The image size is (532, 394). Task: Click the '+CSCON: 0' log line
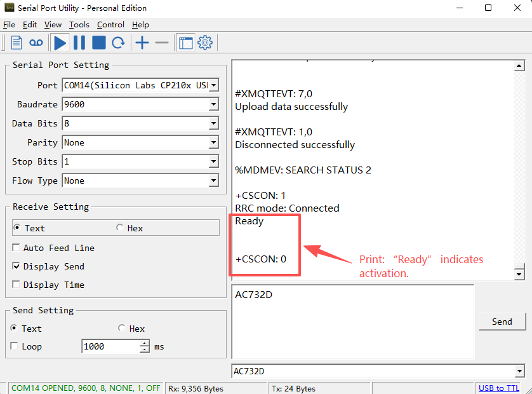[x=261, y=259]
